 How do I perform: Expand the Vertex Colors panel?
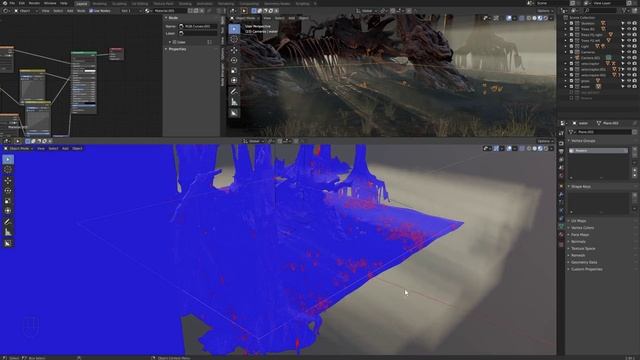point(582,228)
